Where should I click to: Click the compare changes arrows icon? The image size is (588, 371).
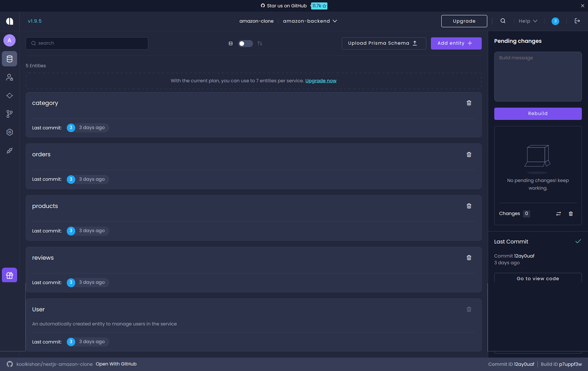pyautogui.click(x=558, y=214)
